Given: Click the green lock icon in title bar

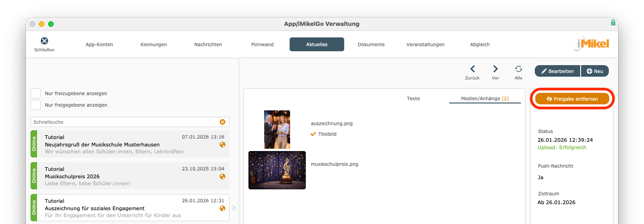Looking at the screenshot, I should [613, 23].
